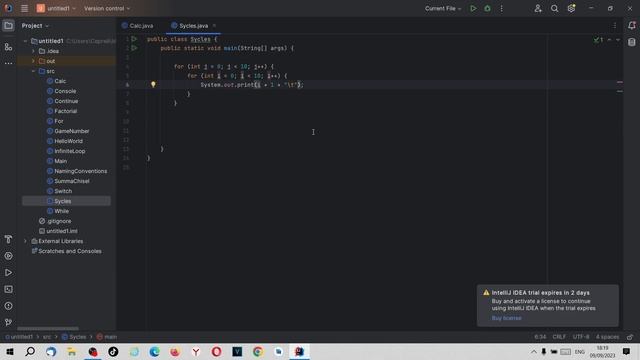Open the untitled1 project dropdown
The image size is (640, 360).
(x=56, y=8)
